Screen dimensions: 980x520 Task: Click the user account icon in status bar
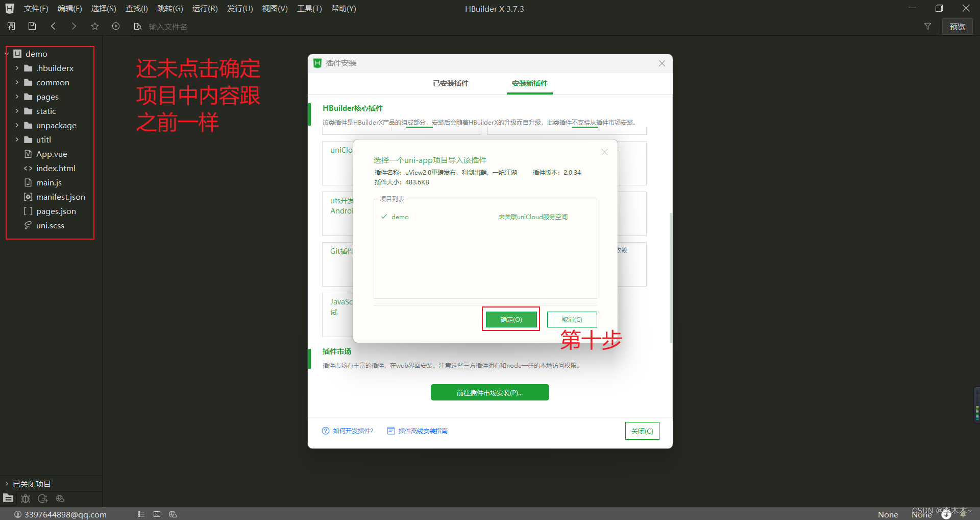[18, 514]
